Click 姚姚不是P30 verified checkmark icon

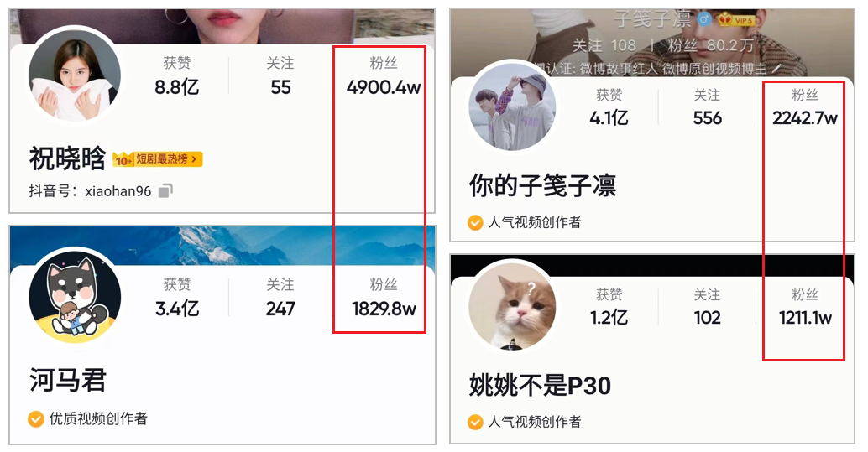(x=475, y=422)
